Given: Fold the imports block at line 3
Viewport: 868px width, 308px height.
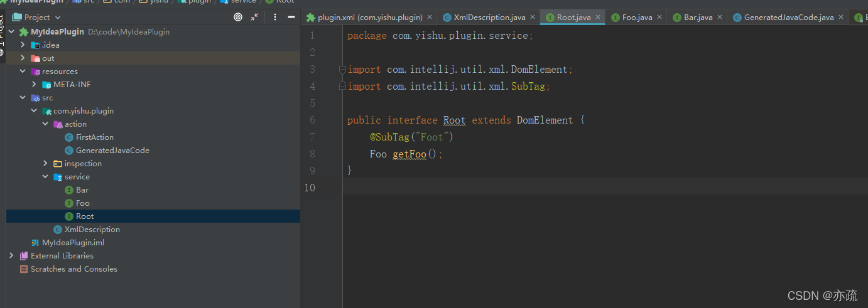Looking at the screenshot, I should tap(343, 70).
